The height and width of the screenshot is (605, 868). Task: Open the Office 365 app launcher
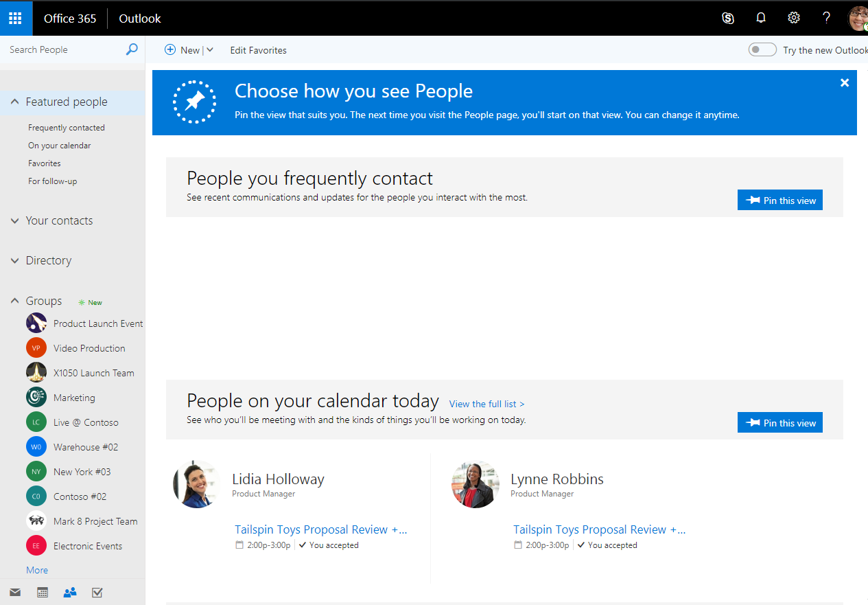point(15,19)
